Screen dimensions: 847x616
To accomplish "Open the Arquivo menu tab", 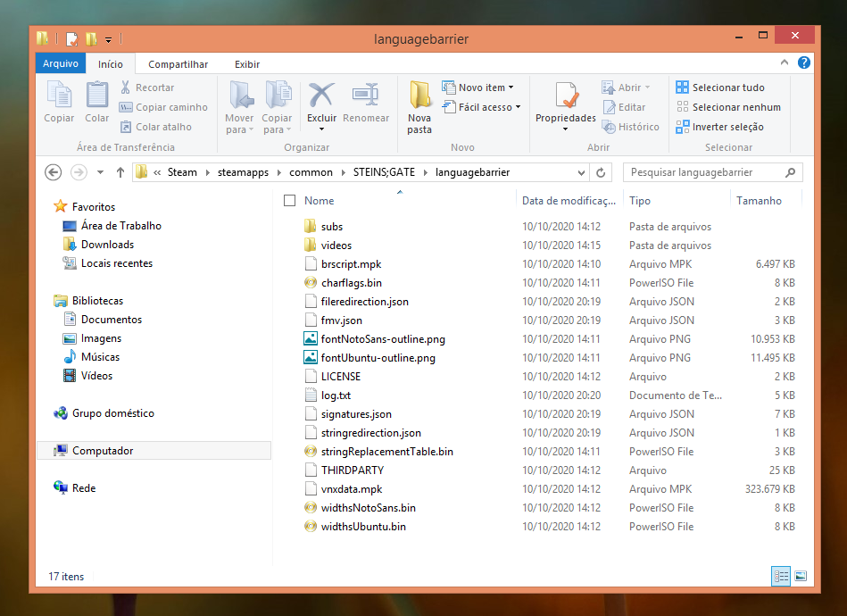I will [61, 63].
